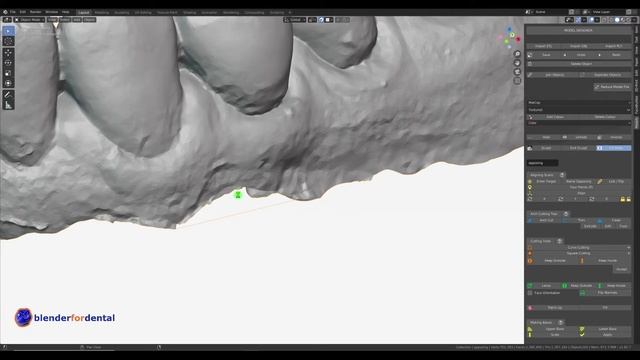Click the Delete Object button

pos(581,64)
